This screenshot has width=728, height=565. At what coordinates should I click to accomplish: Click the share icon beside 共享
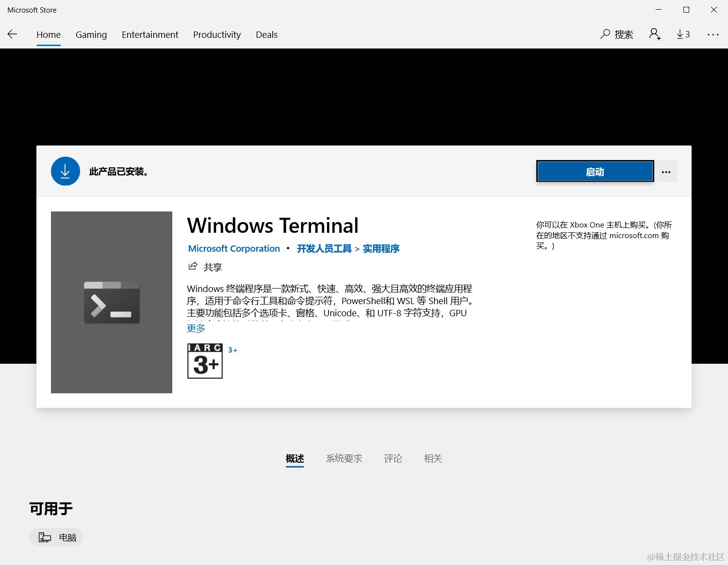[193, 266]
